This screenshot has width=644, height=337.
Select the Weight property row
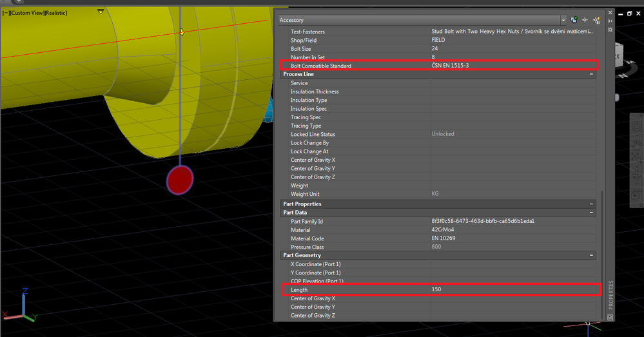438,186
